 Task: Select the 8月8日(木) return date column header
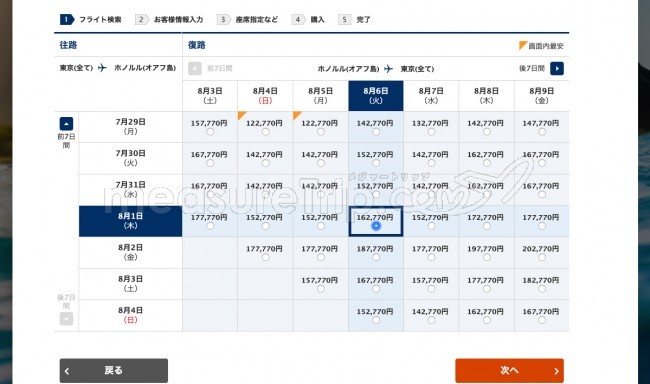pyautogui.click(x=486, y=96)
